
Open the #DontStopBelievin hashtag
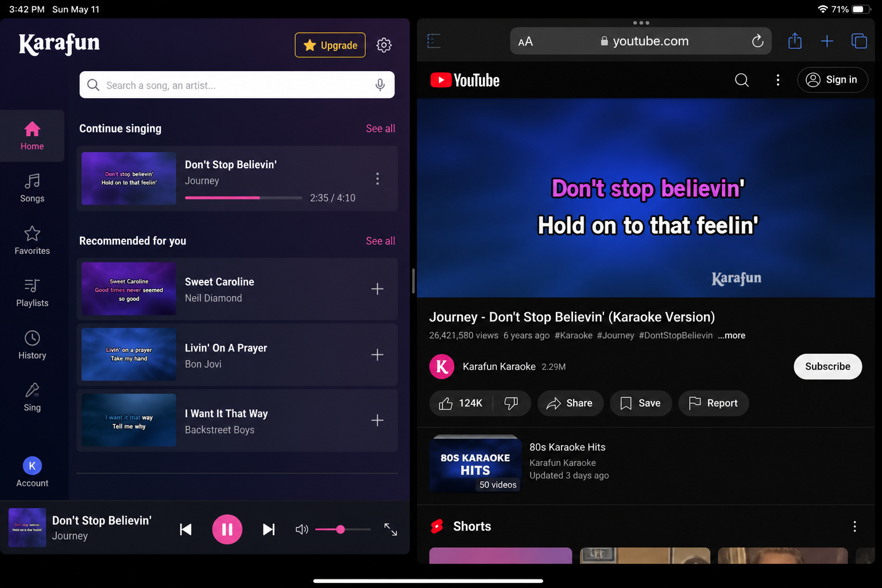click(676, 335)
